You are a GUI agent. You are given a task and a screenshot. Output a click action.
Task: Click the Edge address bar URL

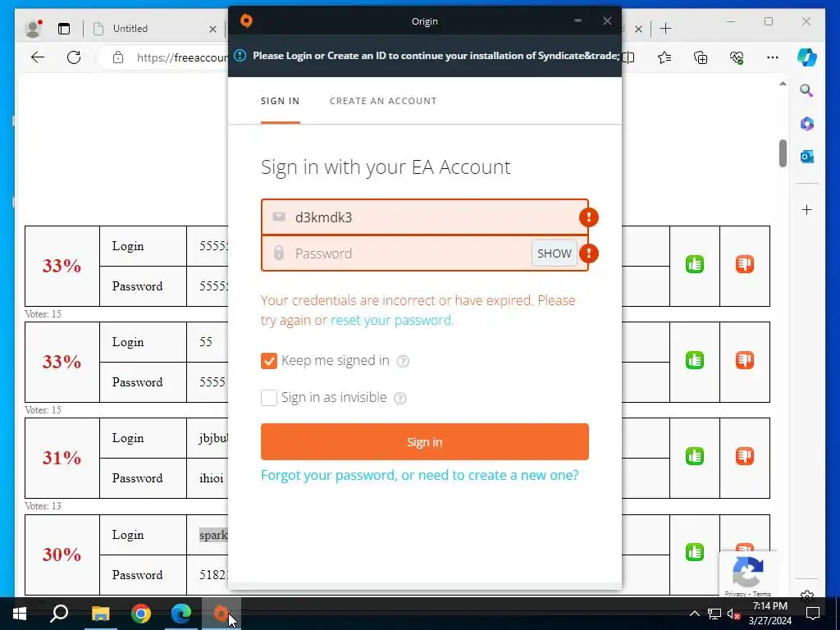tap(182, 57)
